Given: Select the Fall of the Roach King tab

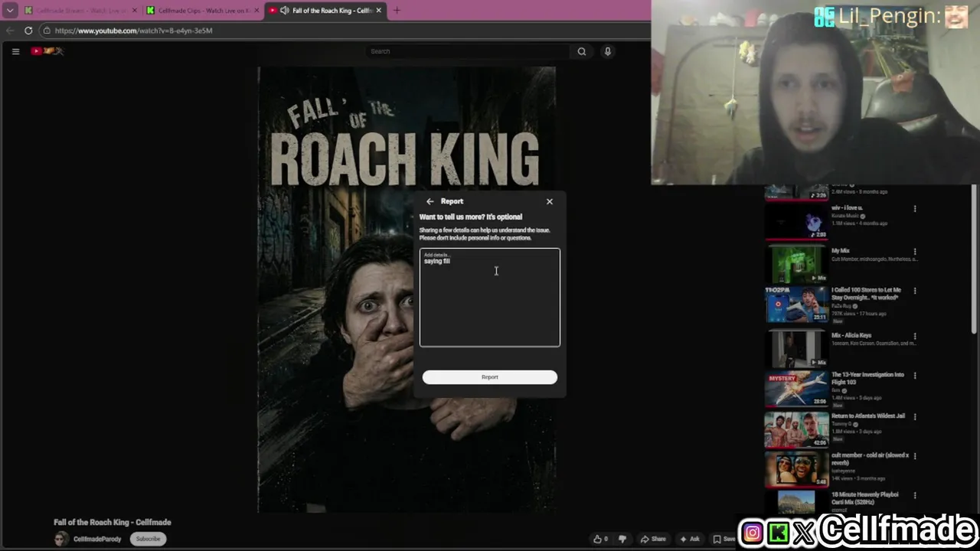Looking at the screenshot, I should 325,11.
